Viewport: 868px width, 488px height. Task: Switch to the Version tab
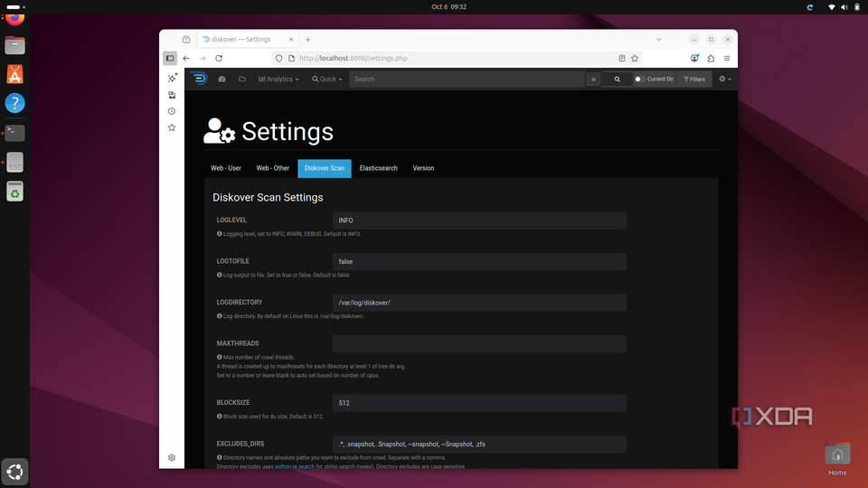click(x=423, y=168)
